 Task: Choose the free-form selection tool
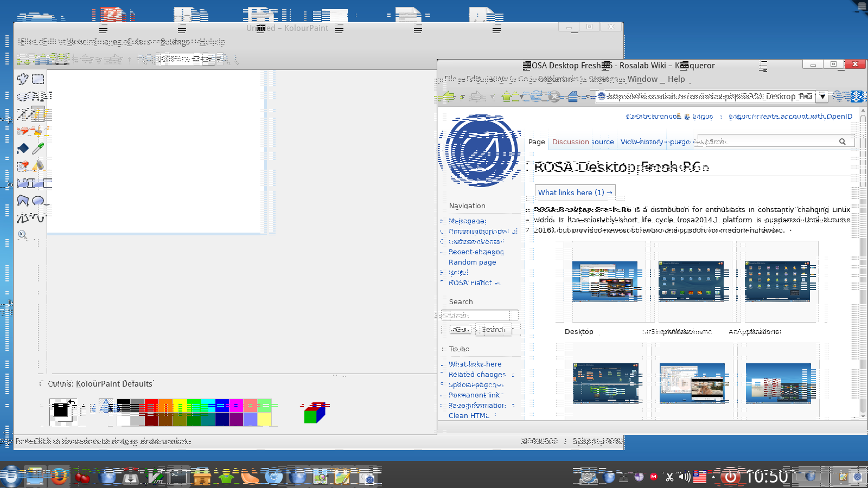click(x=23, y=79)
